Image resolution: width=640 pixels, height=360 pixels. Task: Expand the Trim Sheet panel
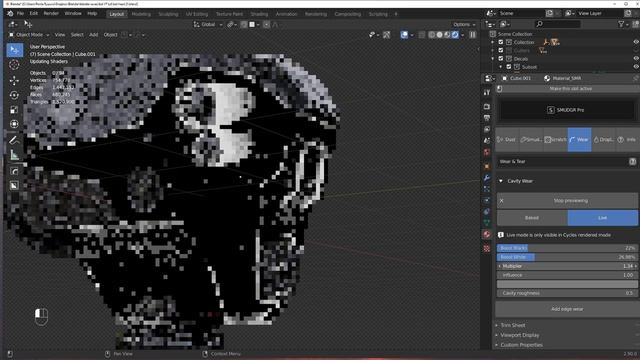coord(513,325)
